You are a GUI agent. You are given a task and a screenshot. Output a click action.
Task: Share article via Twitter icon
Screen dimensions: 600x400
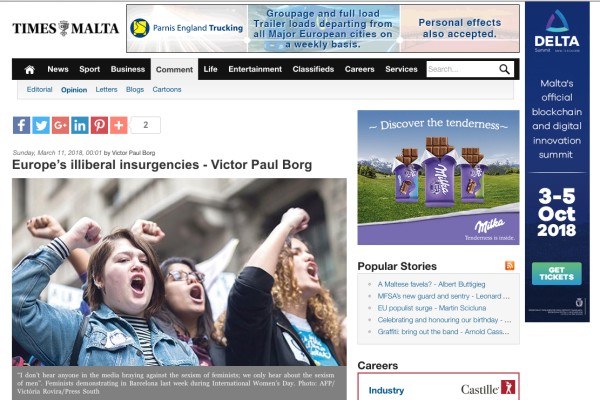(x=41, y=125)
